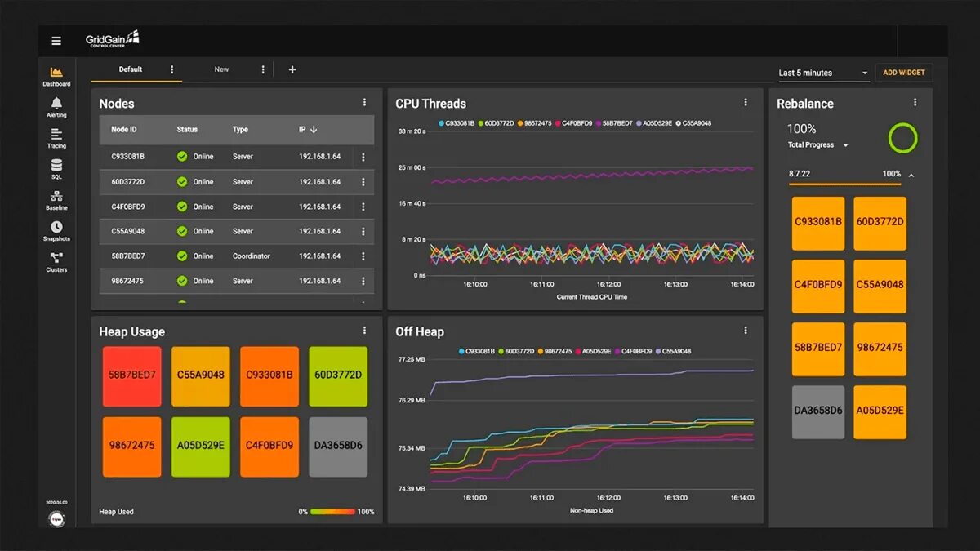Open Rebalance widget options menu
Viewport: 980px width, 551px height.
coord(915,103)
